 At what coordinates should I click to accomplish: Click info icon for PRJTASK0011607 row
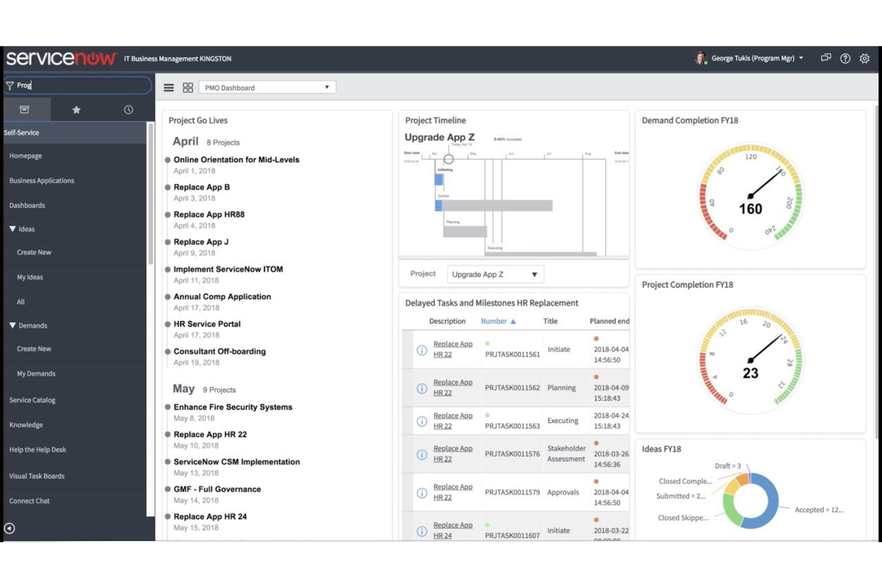(421, 531)
